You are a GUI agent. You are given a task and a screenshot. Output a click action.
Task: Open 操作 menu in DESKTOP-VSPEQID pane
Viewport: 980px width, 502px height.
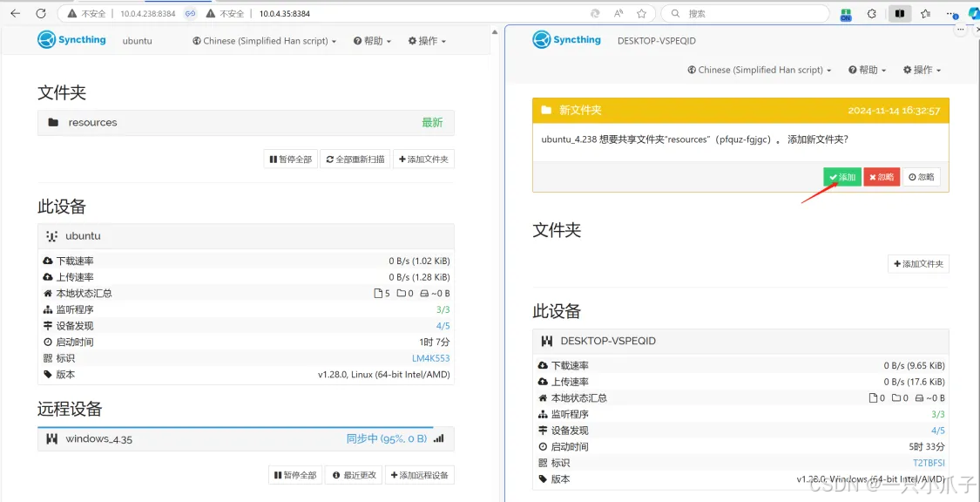tap(922, 70)
